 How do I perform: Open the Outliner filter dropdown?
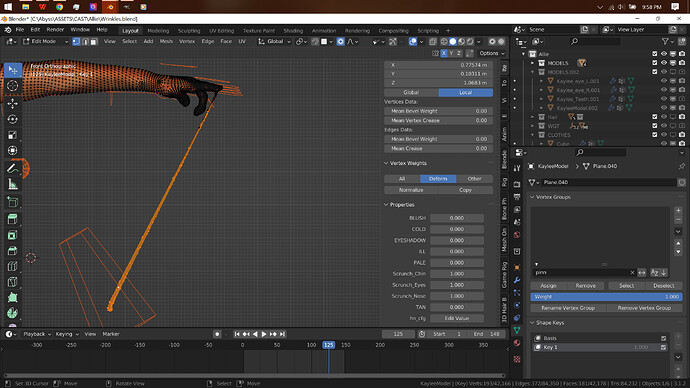pyautogui.click(x=668, y=41)
